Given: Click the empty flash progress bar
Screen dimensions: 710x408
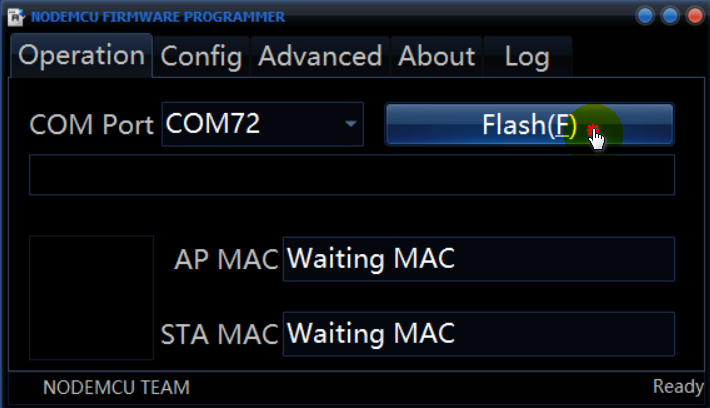Looking at the screenshot, I should tap(351, 175).
